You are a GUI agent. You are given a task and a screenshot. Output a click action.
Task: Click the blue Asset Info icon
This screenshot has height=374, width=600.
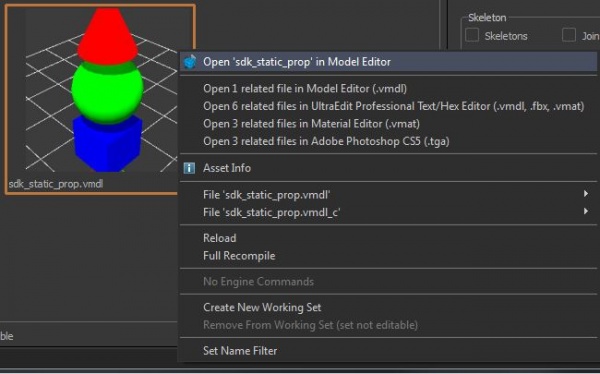(189, 168)
